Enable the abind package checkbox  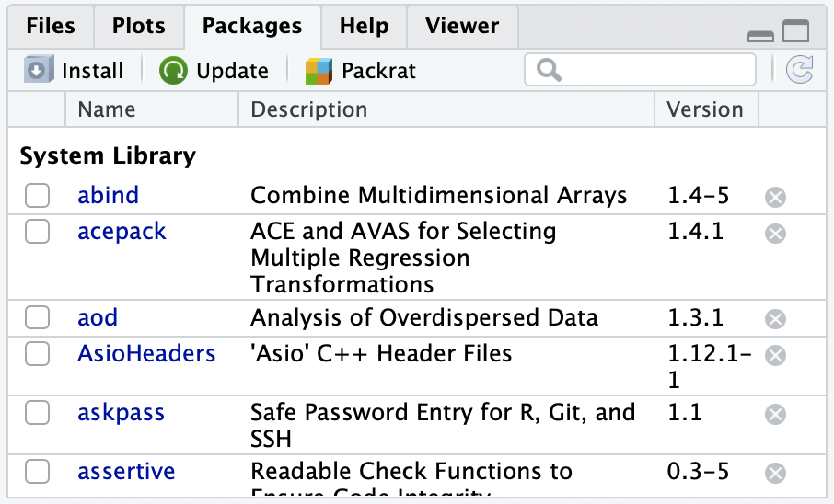pyautogui.click(x=37, y=195)
